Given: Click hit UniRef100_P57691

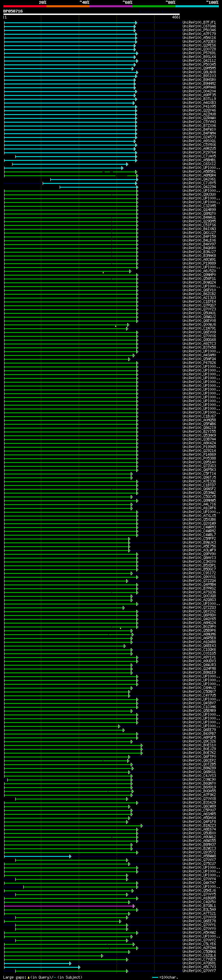Looking at the screenshot, I should [x=199, y=53].
